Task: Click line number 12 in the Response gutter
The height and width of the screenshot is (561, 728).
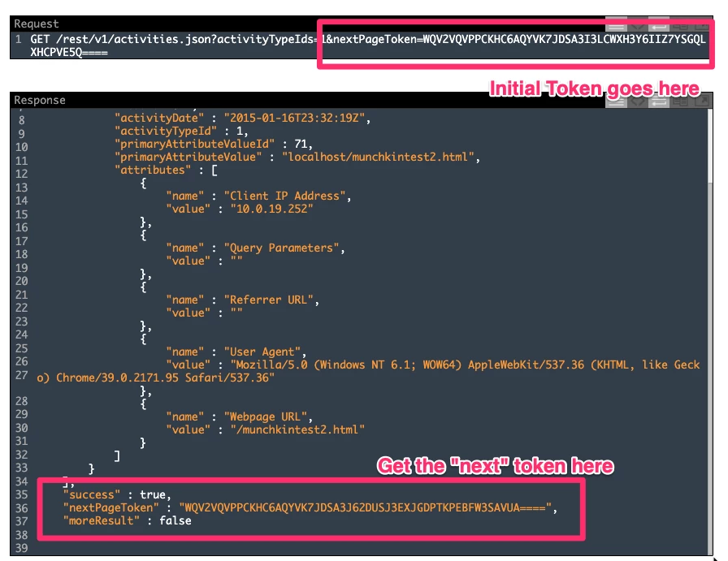Action: (21, 174)
